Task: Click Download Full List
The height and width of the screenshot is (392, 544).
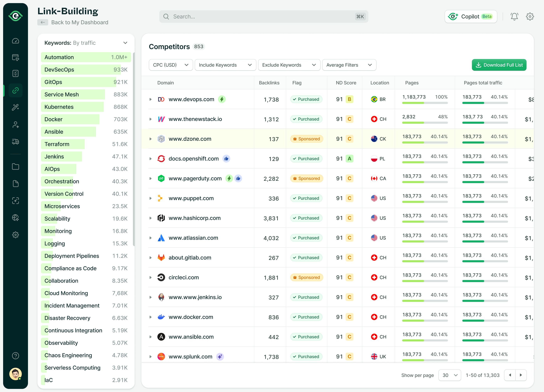Action: coord(499,65)
